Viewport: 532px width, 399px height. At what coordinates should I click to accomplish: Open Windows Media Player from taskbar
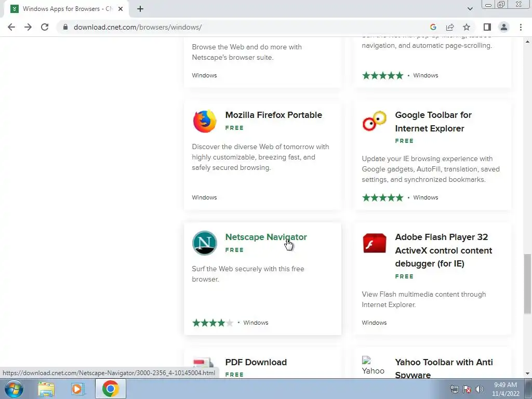click(x=77, y=389)
